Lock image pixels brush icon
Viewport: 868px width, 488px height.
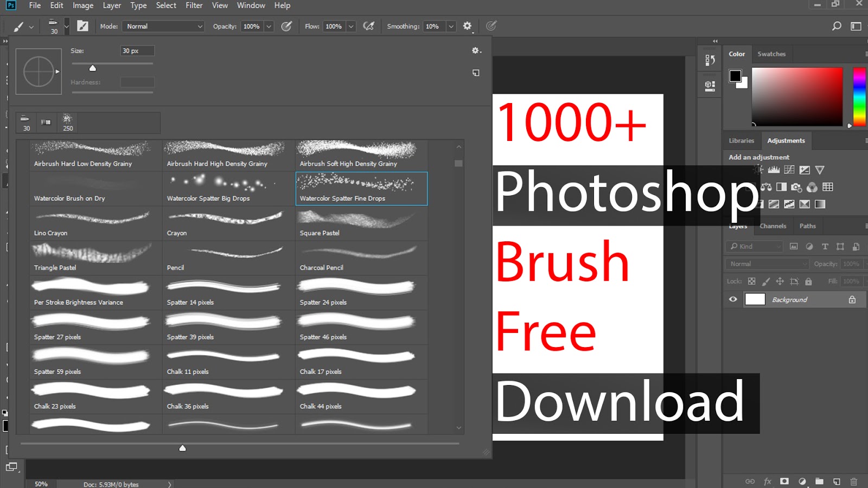pyautogui.click(x=765, y=281)
